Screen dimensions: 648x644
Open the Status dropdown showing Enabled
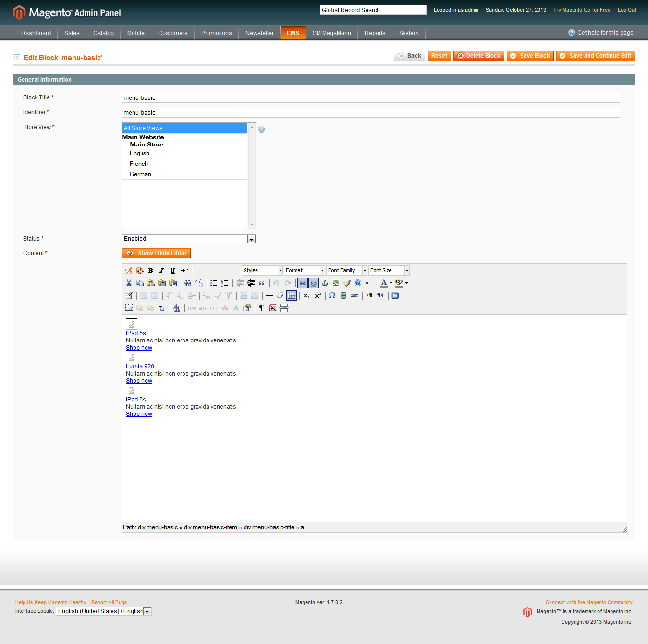(x=189, y=239)
